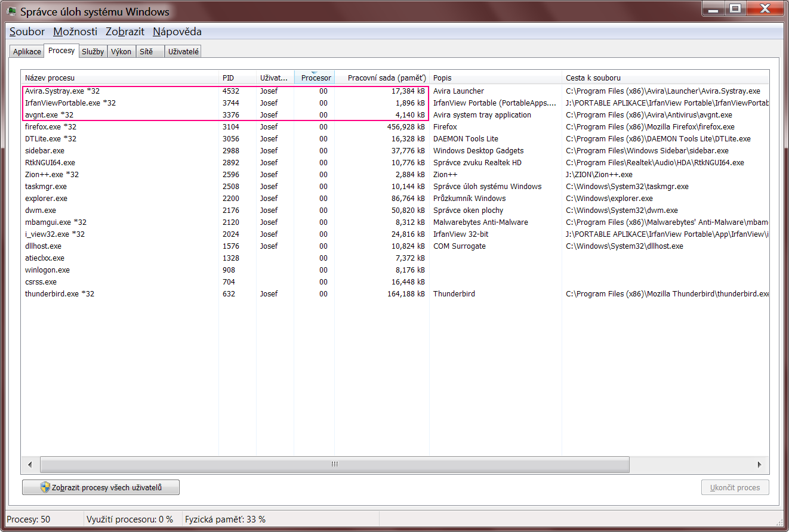Screen dimensions: 789x532
Task: Select the Zion++.exe *32 process name
Action: (x=52, y=174)
